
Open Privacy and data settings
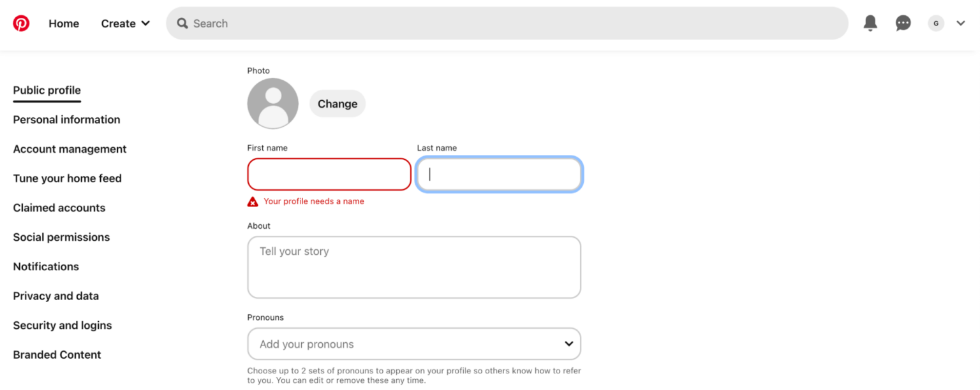pyautogui.click(x=56, y=296)
